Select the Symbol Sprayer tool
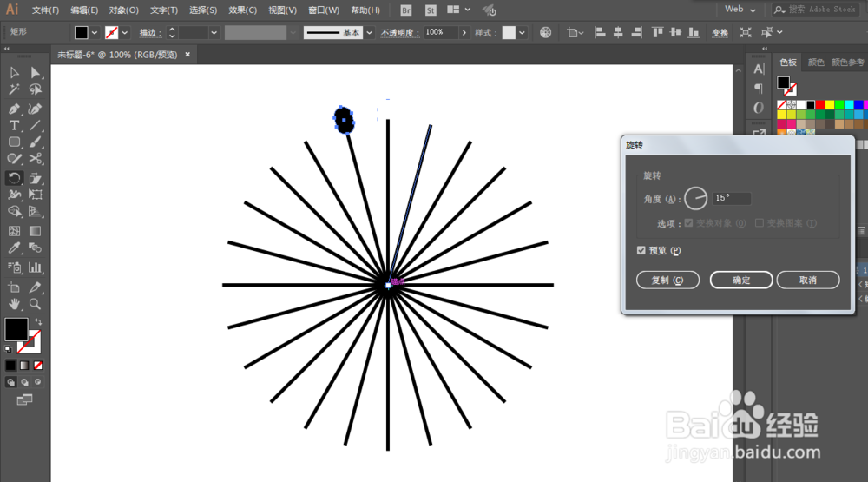The image size is (868, 482). pyautogui.click(x=15, y=267)
